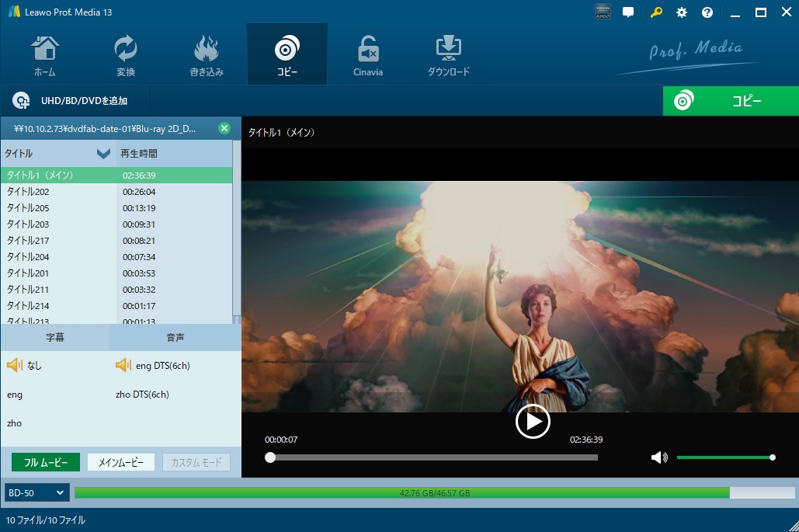Viewport: 799px width, 532px height.
Task: Click duration 00:26:04 in the title list
Action: click(x=139, y=192)
